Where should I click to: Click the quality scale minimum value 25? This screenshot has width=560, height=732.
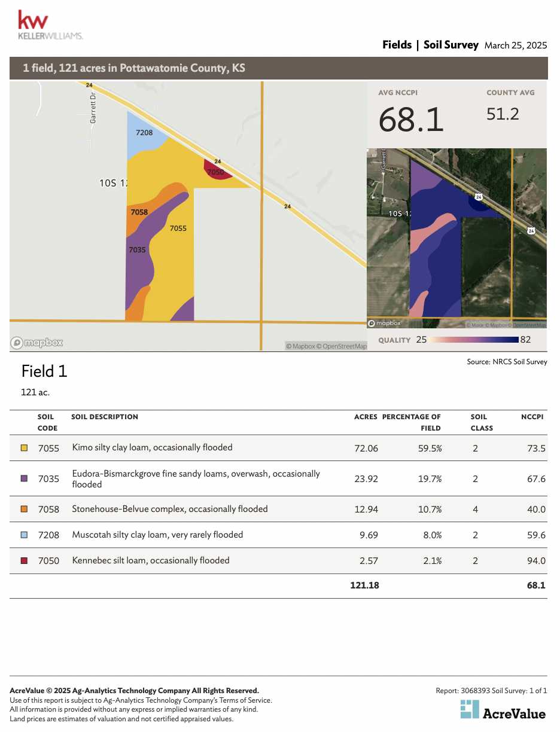(421, 340)
